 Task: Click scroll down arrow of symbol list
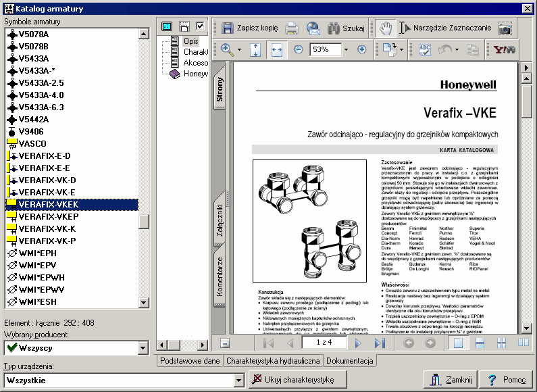click(x=144, y=303)
